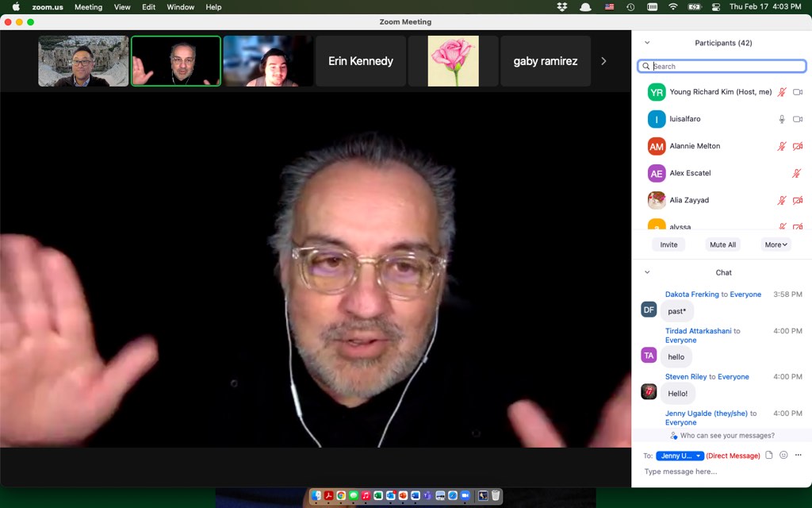
Task: Click Alex Escatel's muted microphone icon
Action: pos(797,173)
